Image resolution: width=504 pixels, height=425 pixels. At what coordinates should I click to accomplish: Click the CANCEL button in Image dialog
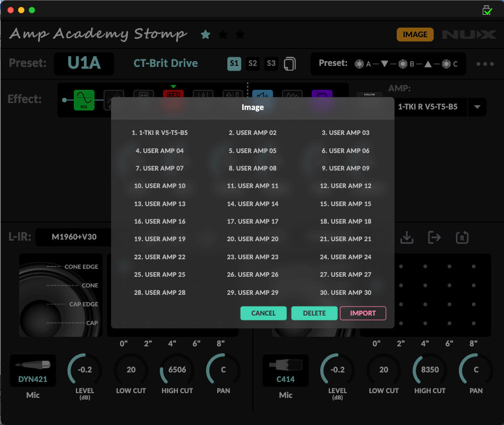point(263,313)
